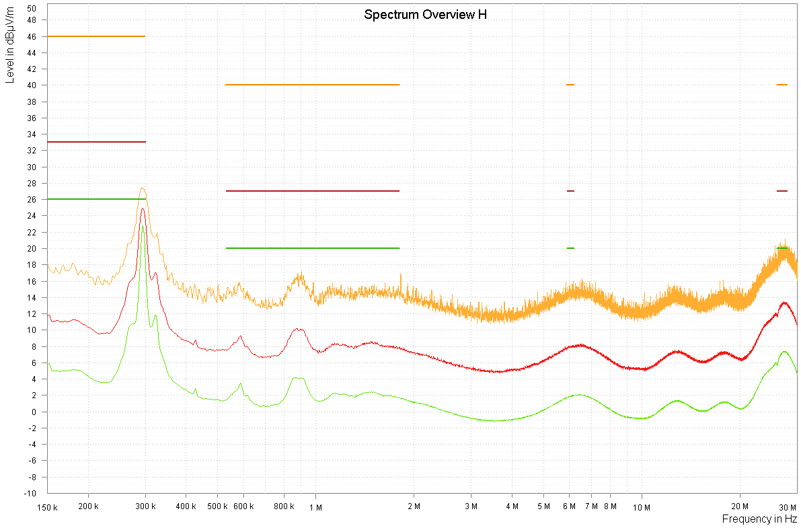Screen dimensions: 801x532
Task: Click the long orange limit line at 40 dB
Action: click(x=312, y=85)
